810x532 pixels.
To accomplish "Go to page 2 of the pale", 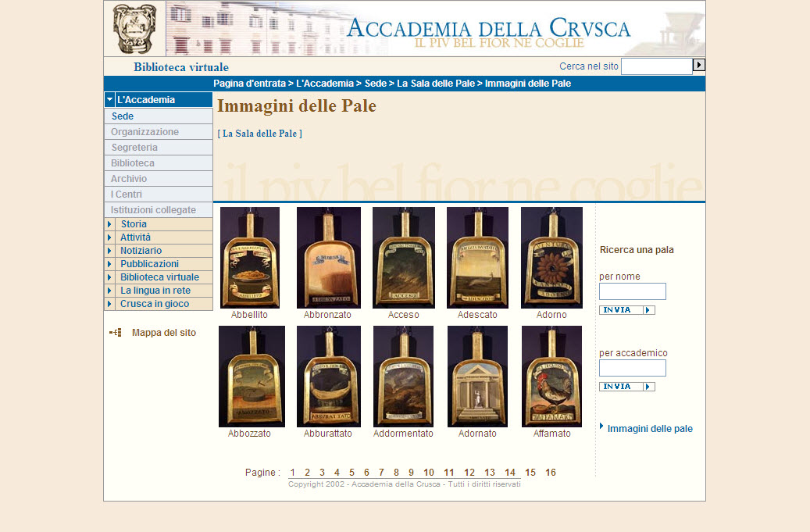I will [x=308, y=473].
